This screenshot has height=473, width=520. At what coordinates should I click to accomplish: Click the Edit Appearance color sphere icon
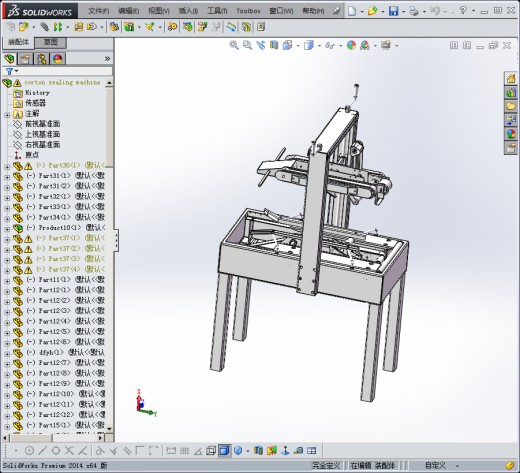pos(351,45)
